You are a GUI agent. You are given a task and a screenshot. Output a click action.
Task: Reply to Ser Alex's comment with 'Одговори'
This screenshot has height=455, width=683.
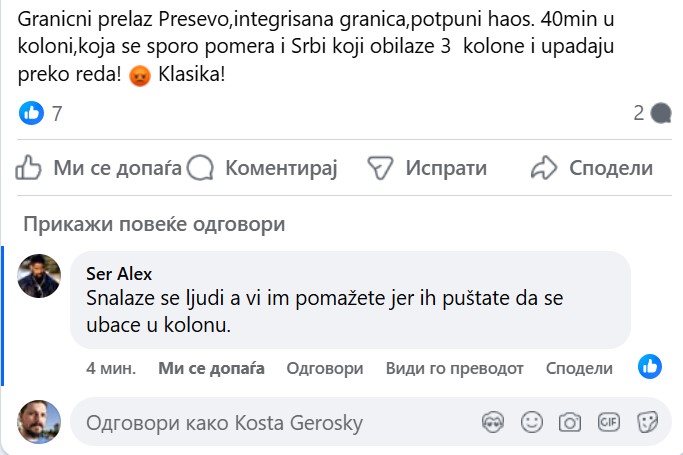[324, 368]
